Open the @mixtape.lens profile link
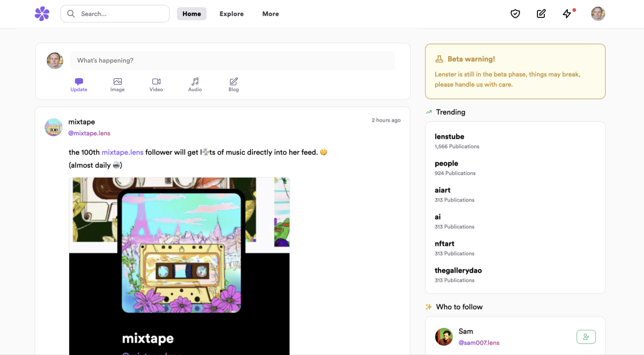 (89, 133)
